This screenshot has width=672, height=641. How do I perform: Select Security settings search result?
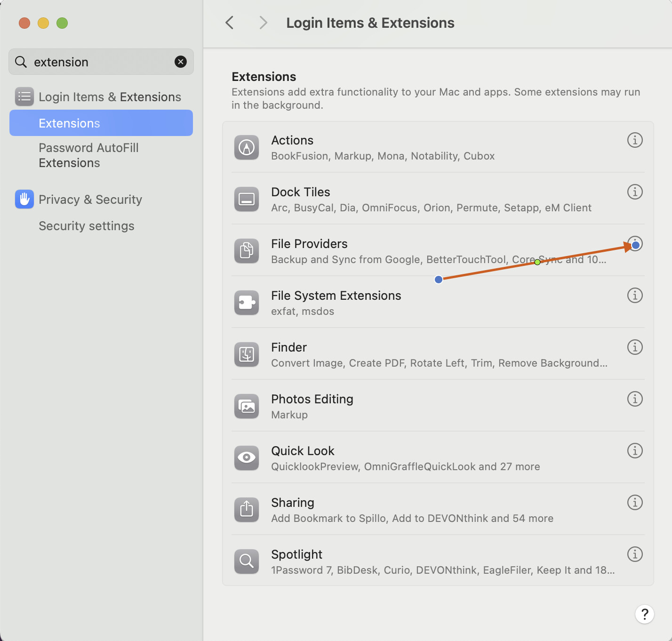[87, 226]
